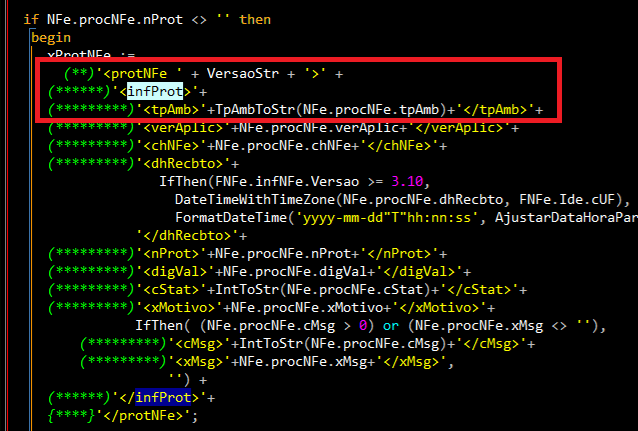The height and width of the screenshot is (431, 638).
Task: Place cursor on NFe.procNFe.verAplic
Action: [319, 127]
